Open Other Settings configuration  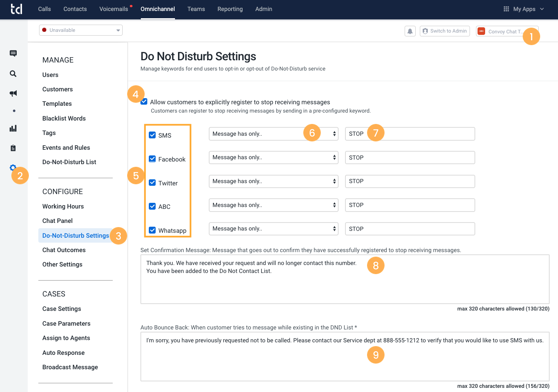click(62, 264)
